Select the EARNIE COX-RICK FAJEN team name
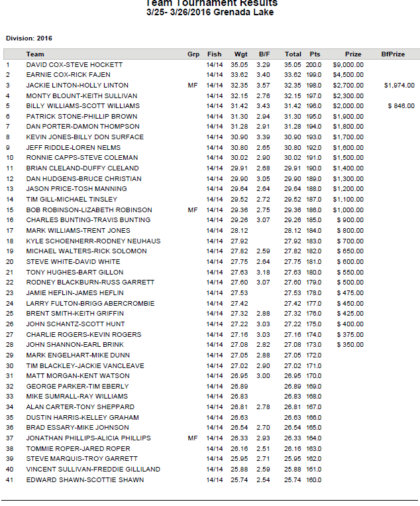The width and height of the screenshot is (420, 506). coord(68,75)
